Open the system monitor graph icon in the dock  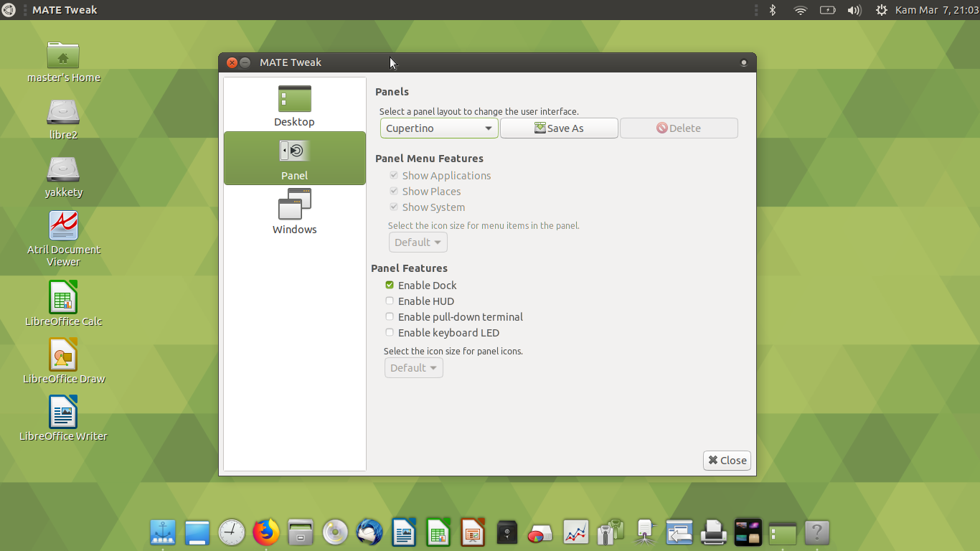click(576, 532)
